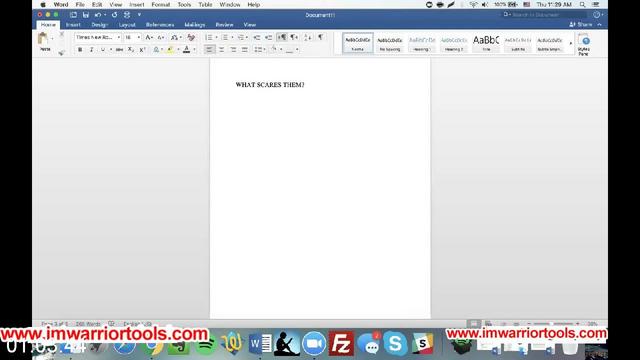640x360 pixels.
Task: Increase paragraph indent
Action: pyautogui.click(x=269, y=38)
